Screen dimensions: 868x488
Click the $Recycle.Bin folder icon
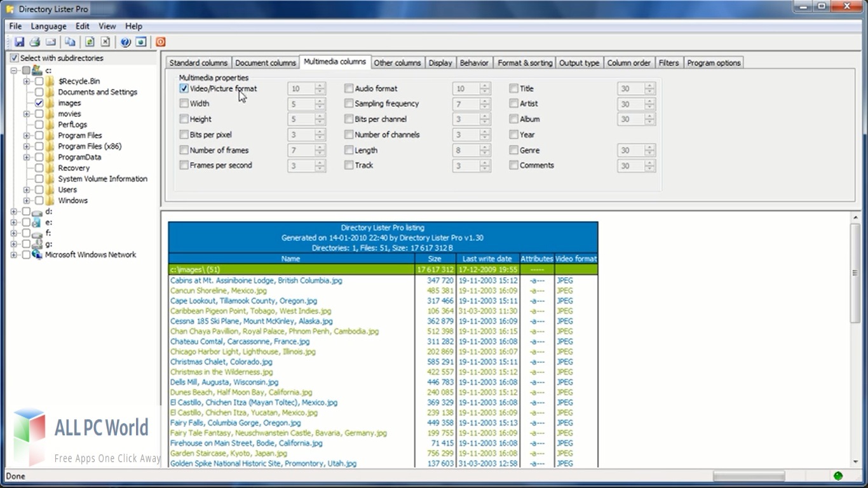click(x=50, y=81)
